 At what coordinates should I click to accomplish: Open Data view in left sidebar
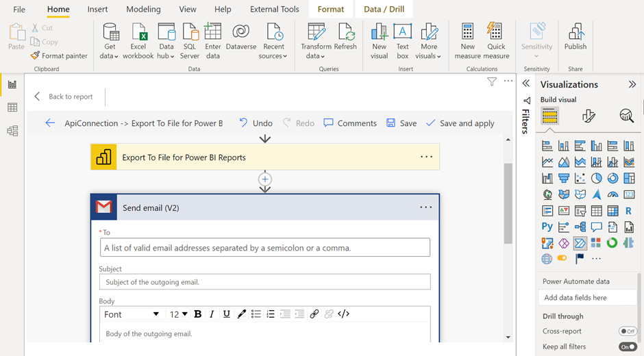[x=12, y=107]
